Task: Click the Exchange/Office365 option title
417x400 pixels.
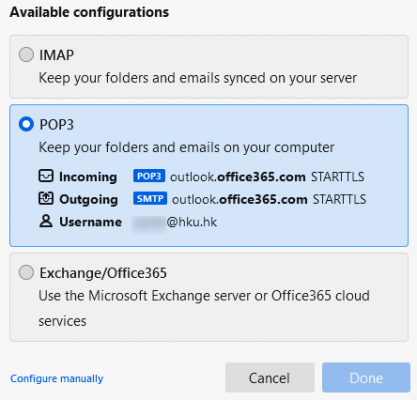Action: (x=103, y=273)
